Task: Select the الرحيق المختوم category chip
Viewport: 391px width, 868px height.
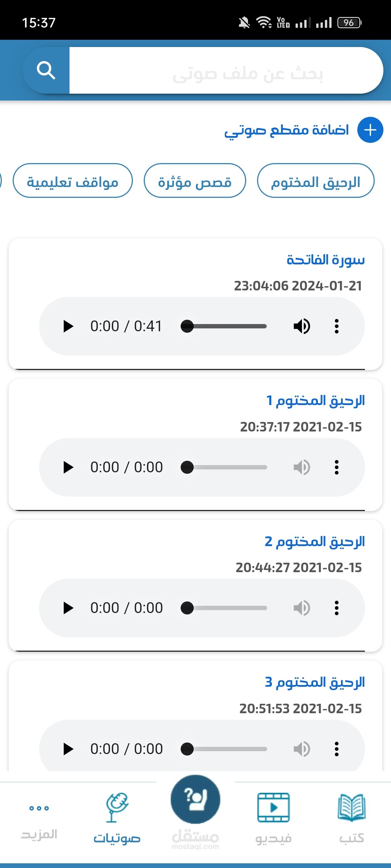Action: [x=316, y=180]
